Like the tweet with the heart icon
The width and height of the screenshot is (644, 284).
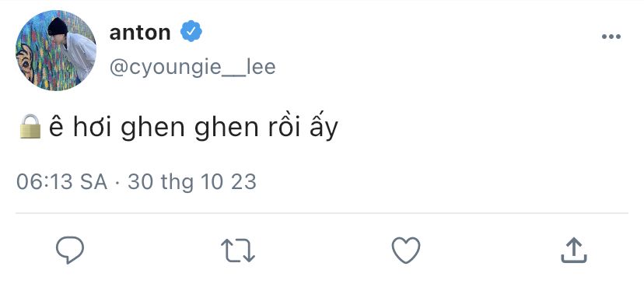coord(406,250)
